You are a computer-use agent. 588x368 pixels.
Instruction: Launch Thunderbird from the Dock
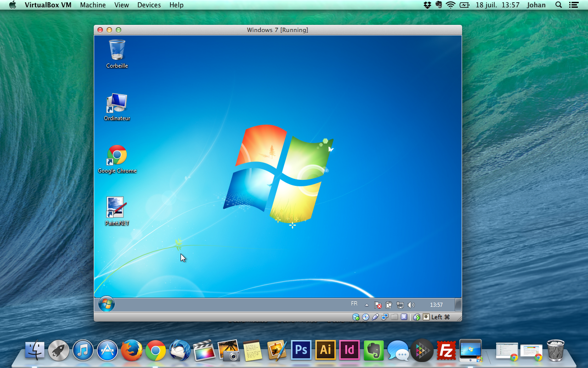180,351
